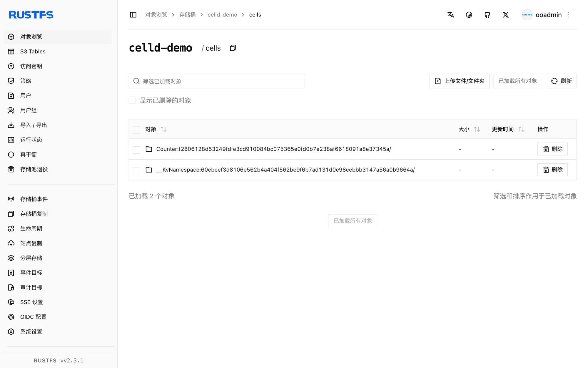
Task: Click the top 已加载所有对象 button
Action: (517, 81)
